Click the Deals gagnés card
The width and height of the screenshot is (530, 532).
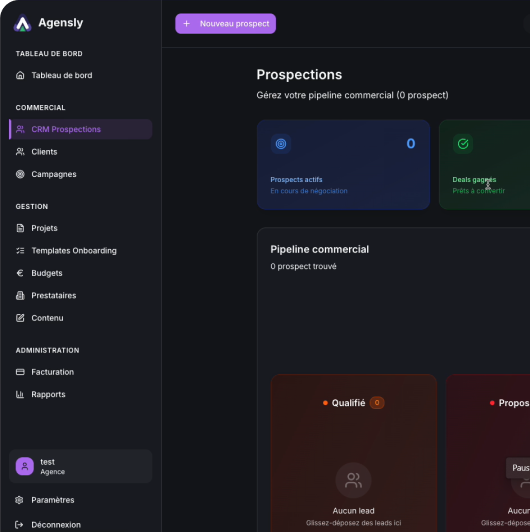(485, 165)
